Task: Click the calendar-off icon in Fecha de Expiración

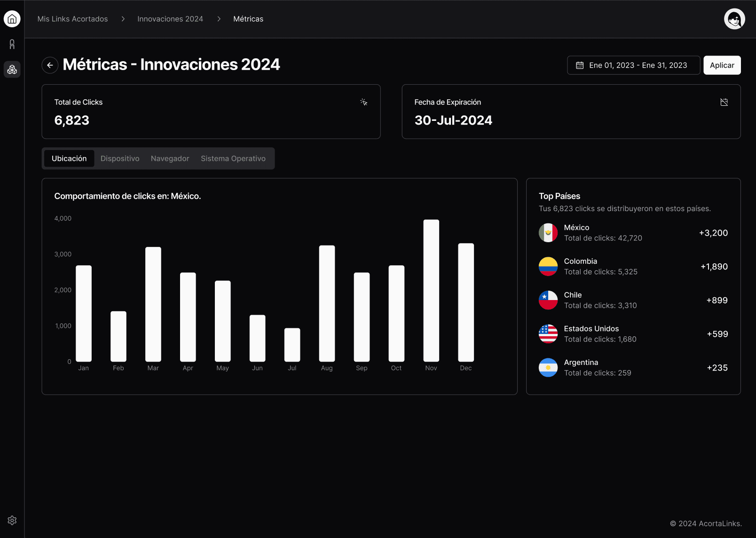Action: point(724,102)
